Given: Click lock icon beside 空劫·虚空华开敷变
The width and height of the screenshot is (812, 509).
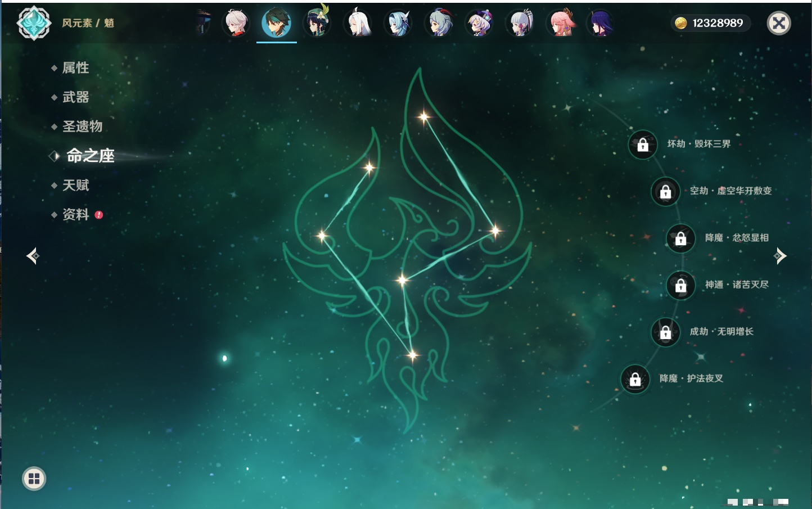Looking at the screenshot, I should point(665,191).
